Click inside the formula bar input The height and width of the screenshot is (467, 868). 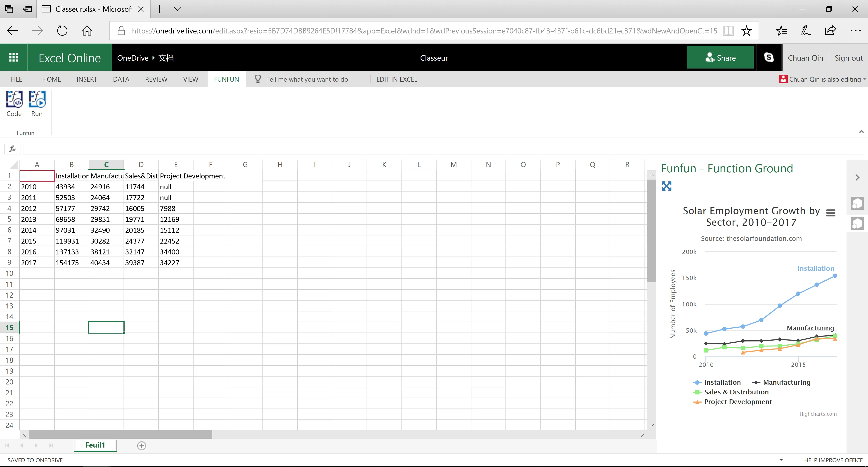(x=438, y=149)
